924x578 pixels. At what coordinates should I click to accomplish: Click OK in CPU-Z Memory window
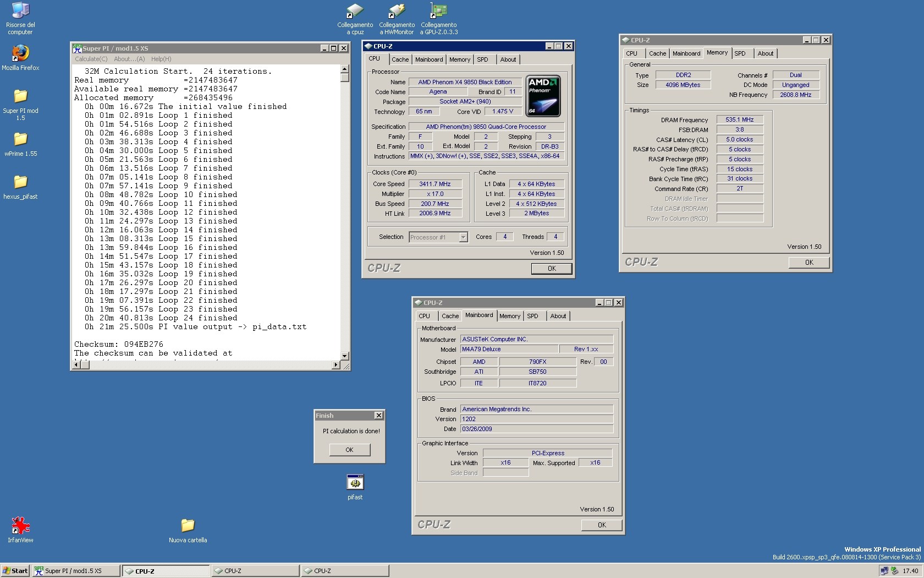coord(809,263)
